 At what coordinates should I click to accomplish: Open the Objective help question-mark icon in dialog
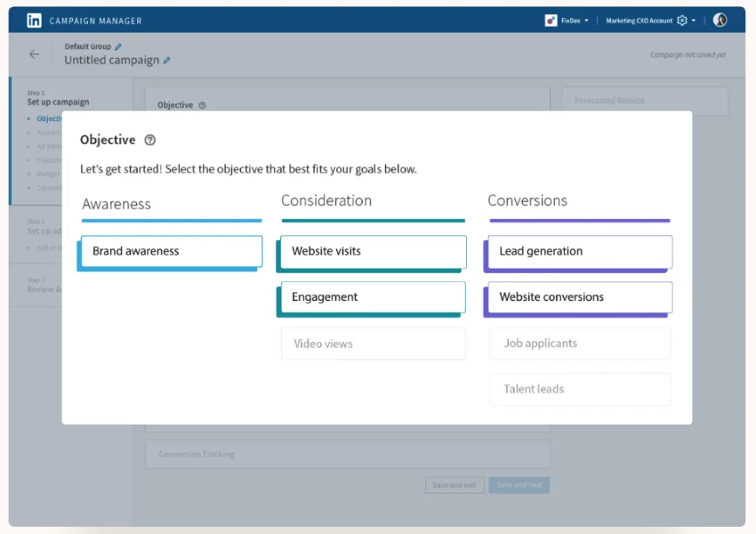point(150,140)
